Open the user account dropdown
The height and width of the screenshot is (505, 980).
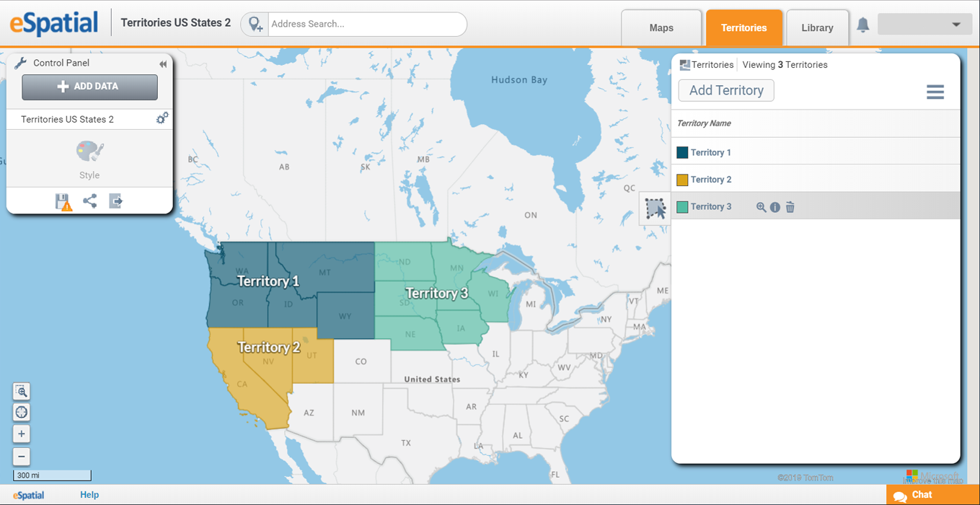pos(925,25)
